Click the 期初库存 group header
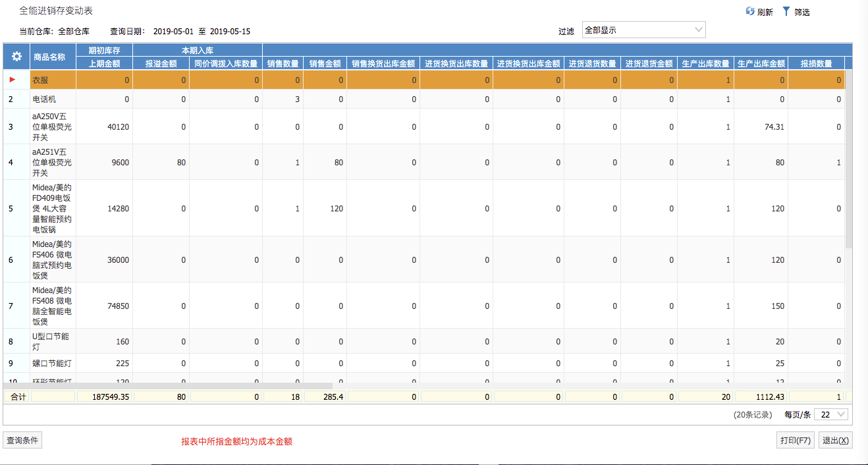This screenshot has height=465, width=868. [x=104, y=50]
